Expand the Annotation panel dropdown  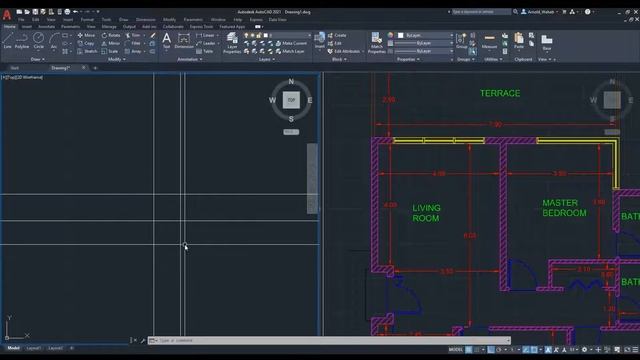pos(189,60)
